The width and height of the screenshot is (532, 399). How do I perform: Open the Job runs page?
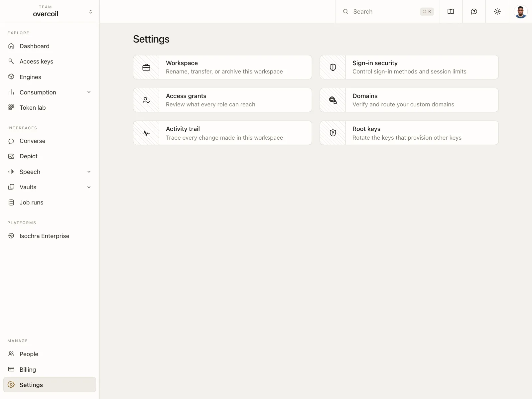[x=50, y=202]
